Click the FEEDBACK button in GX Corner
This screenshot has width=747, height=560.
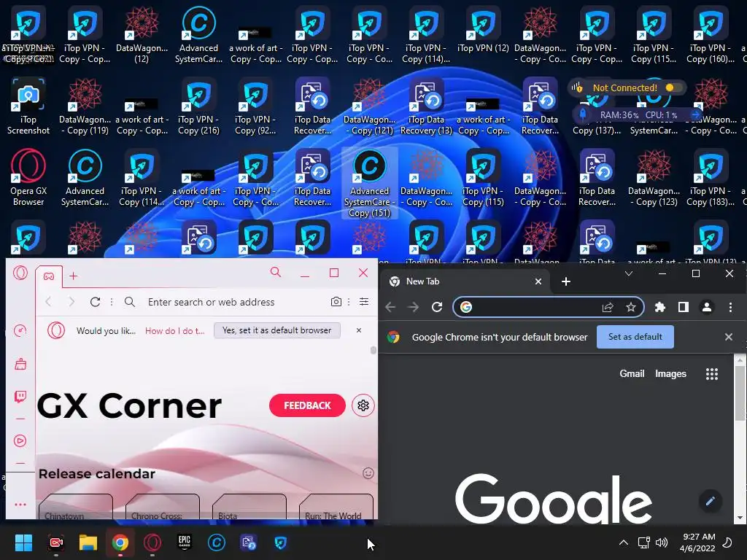click(307, 405)
